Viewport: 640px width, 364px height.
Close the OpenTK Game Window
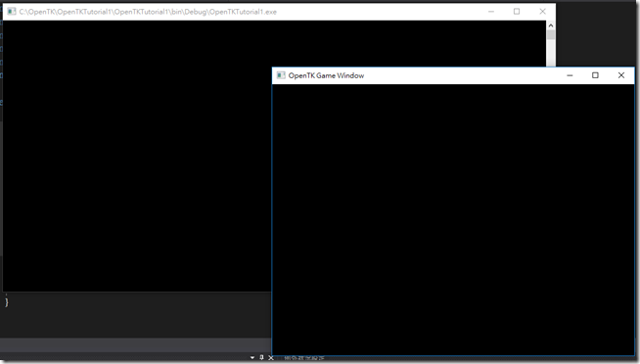(x=621, y=75)
